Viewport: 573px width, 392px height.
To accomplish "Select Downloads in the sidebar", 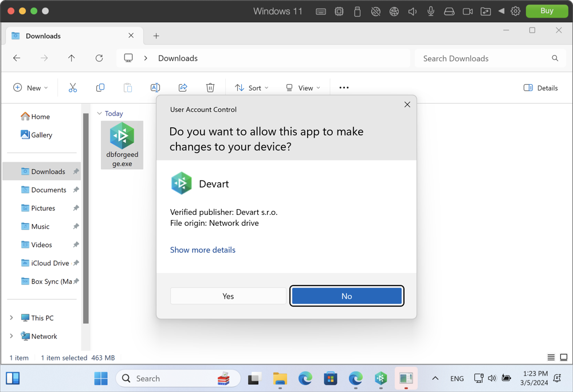I will 42,171.
